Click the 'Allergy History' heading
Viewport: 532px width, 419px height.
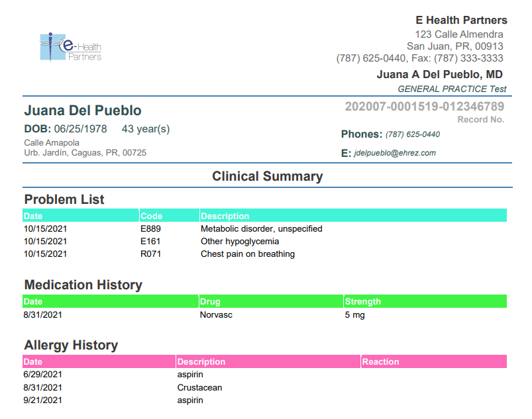point(71,345)
